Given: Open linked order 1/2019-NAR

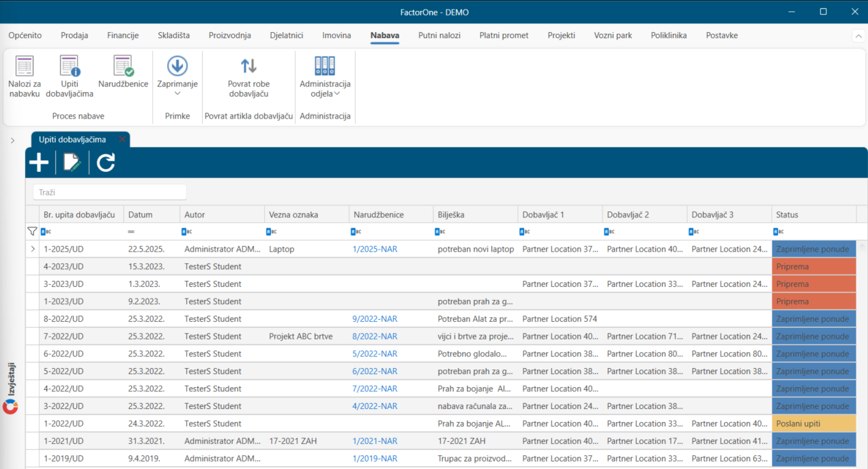Looking at the screenshot, I should tap(375, 459).
